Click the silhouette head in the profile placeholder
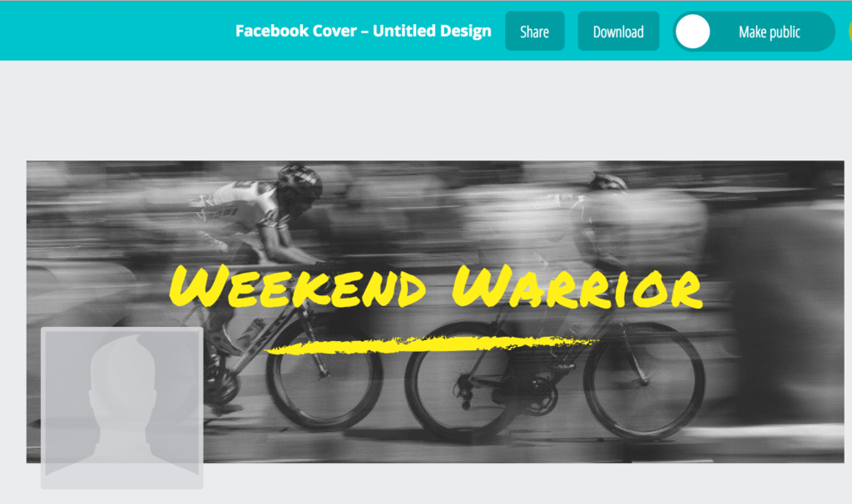This screenshot has width=852, height=504. coord(123,375)
